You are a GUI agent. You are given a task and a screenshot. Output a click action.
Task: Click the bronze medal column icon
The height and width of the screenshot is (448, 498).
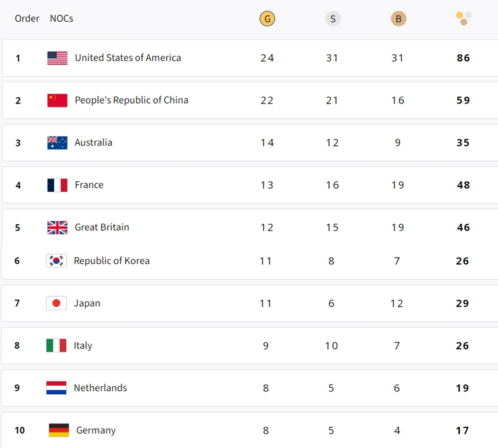[398, 19]
